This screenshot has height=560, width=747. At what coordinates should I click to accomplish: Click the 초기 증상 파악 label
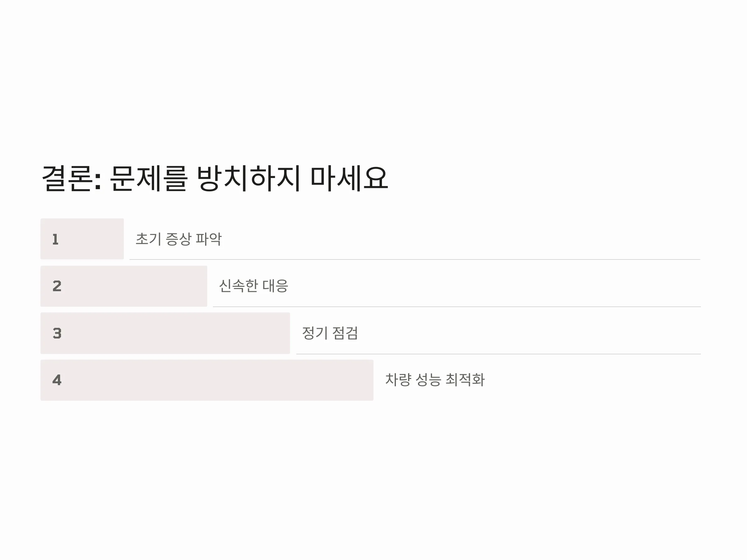[x=179, y=239]
